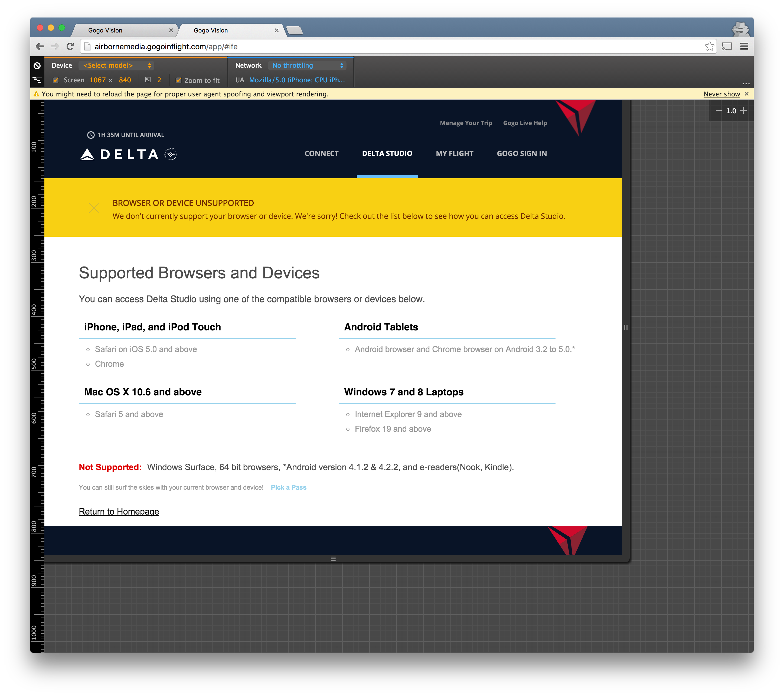784x696 pixels.
Task: Click Return to Homepage link
Action: 119,512
